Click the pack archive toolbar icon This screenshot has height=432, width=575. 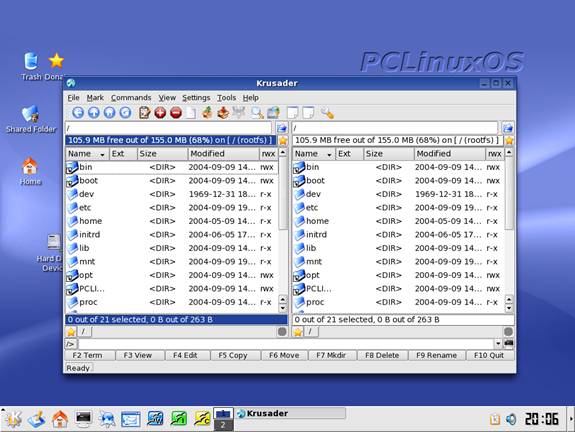click(207, 113)
